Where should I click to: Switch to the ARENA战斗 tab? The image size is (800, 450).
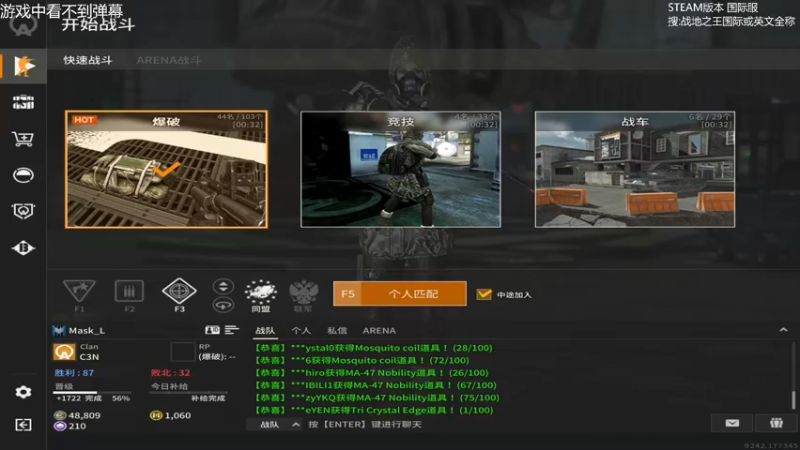click(168, 60)
